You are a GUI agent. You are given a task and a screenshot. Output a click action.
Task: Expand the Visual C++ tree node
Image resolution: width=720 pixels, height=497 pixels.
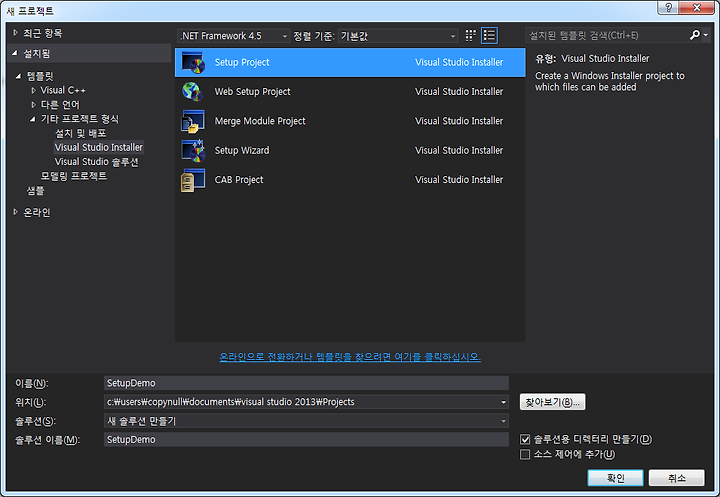pyautogui.click(x=33, y=90)
